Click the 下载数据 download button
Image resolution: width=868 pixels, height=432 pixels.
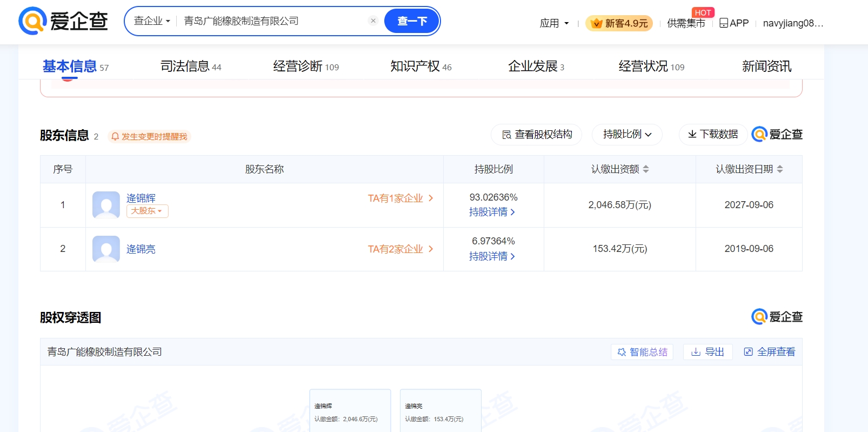(x=713, y=135)
